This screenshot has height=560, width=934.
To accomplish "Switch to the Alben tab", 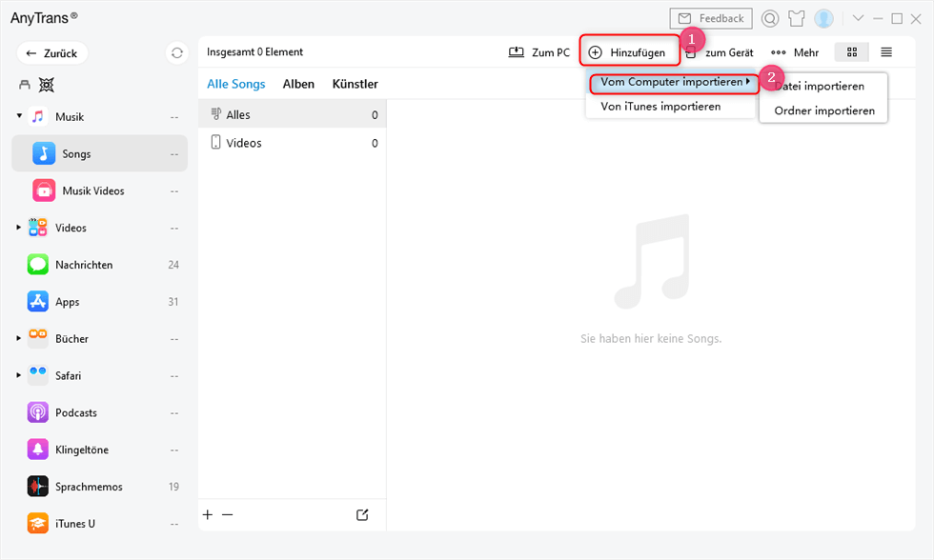I will tap(298, 84).
